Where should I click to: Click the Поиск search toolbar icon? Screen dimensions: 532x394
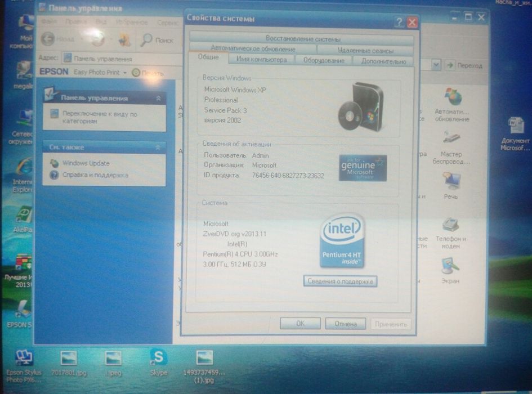(x=157, y=40)
